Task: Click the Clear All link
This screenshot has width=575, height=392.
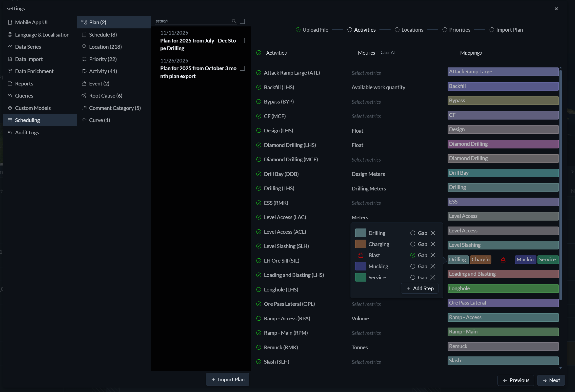Action: point(388,52)
